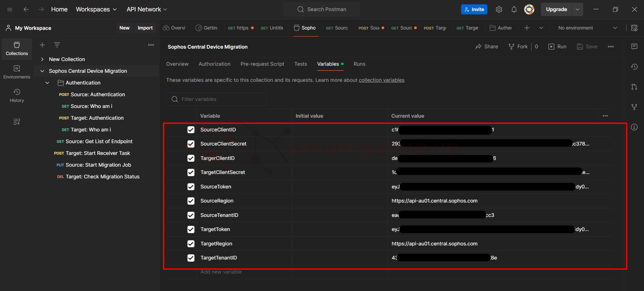Switch to Pre-request Script tab
The image size is (644, 291).
click(x=262, y=64)
